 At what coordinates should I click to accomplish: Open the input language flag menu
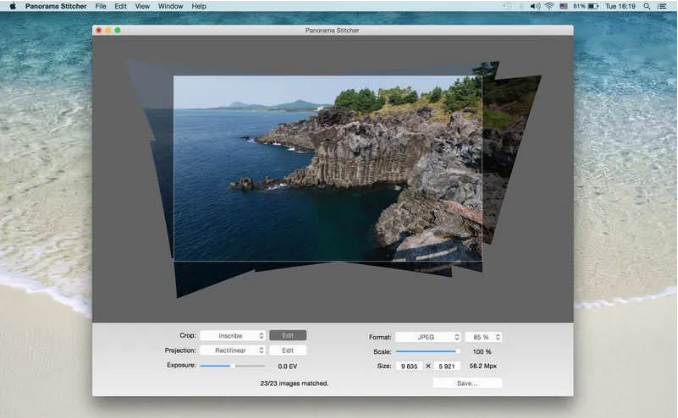563,6
